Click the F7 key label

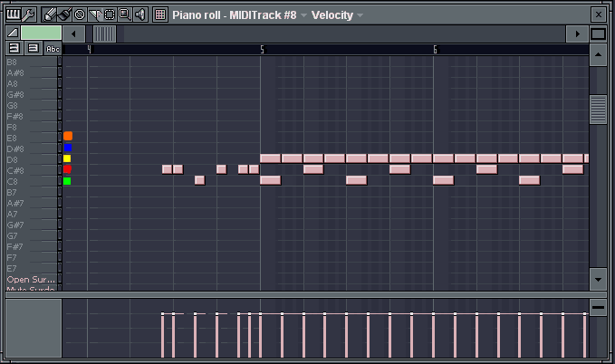[x=12, y=258]
